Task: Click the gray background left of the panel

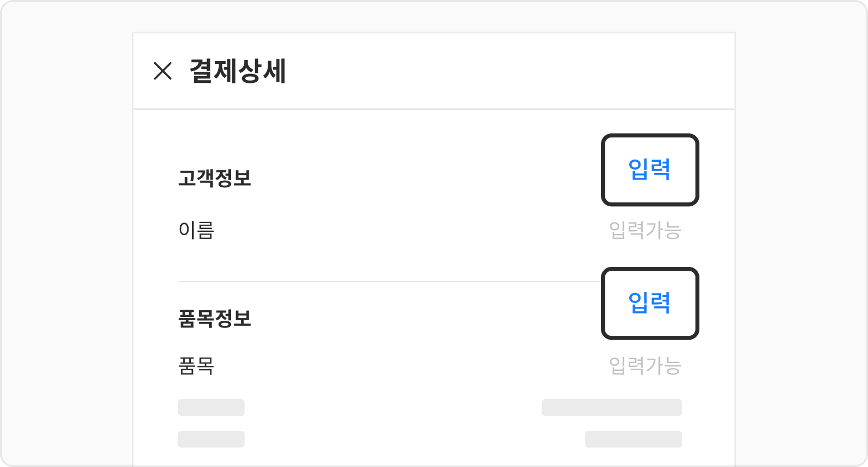Action: point(67,233)
